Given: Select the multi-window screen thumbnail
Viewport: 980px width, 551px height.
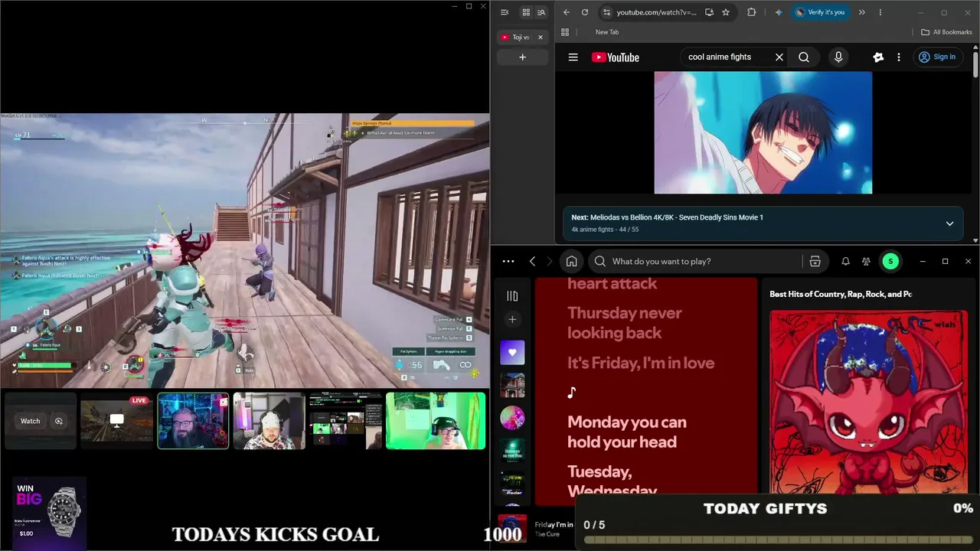Looking at the screenshot, I should (345, 421).
